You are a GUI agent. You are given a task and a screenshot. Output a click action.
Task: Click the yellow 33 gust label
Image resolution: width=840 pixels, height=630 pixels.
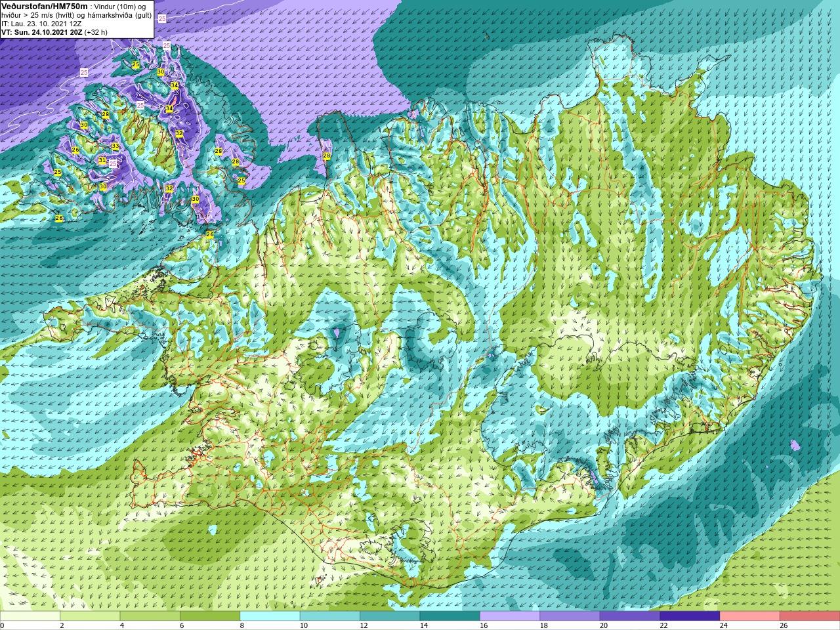click(115, 146)
